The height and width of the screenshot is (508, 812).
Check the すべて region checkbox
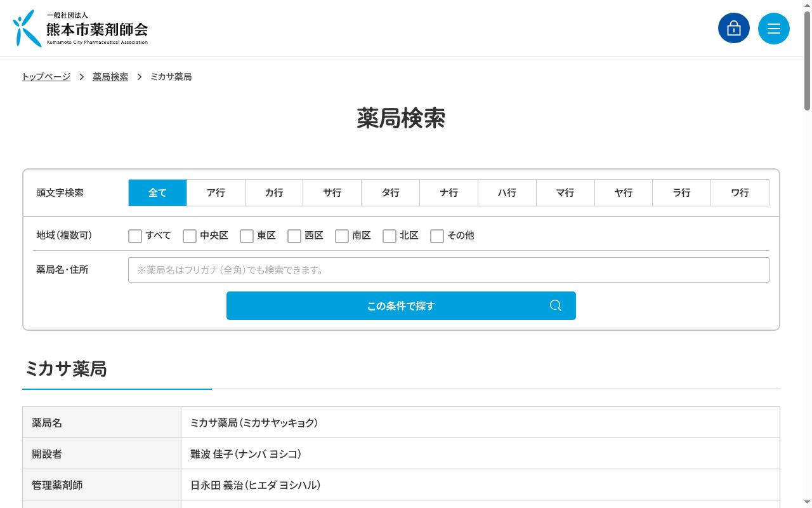point(135,236)
